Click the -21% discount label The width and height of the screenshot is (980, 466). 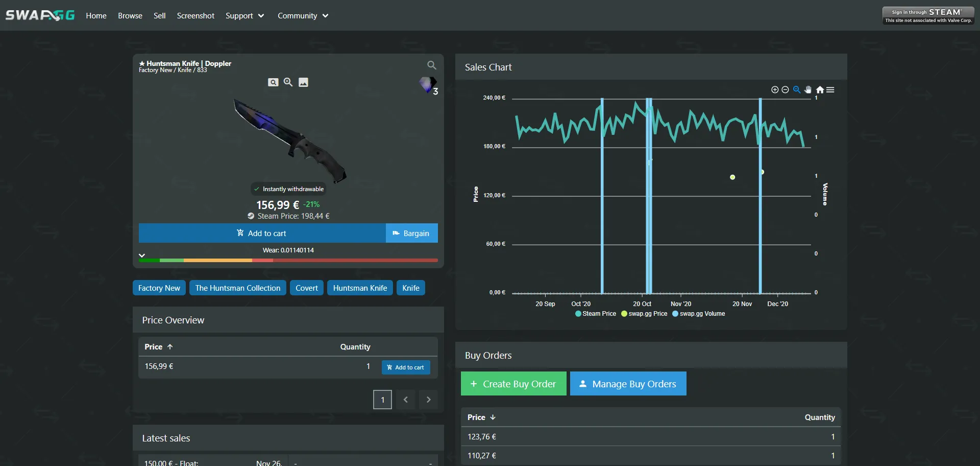[x=311, y=204]
